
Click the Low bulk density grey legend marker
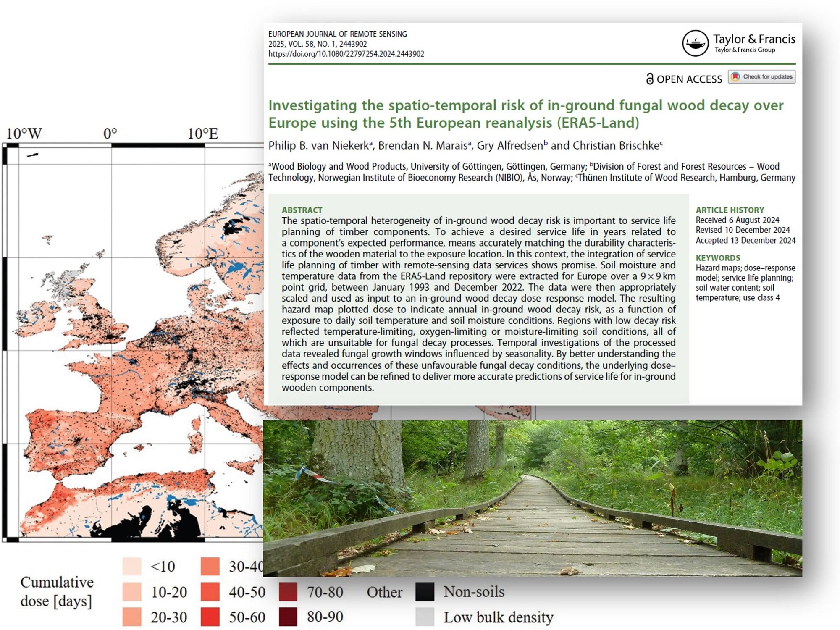click(425, 617)
